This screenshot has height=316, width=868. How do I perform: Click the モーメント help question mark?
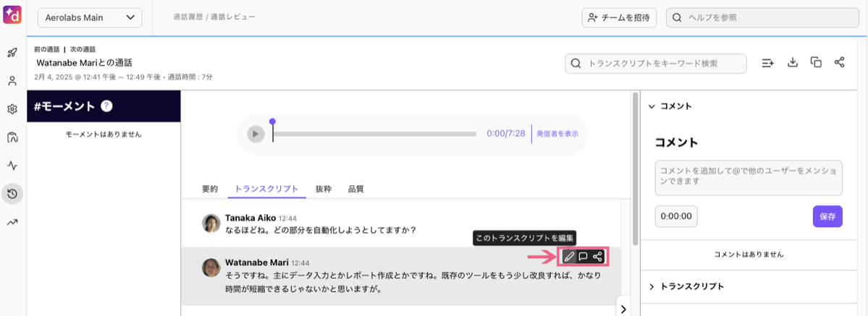(x=107, y=106)
